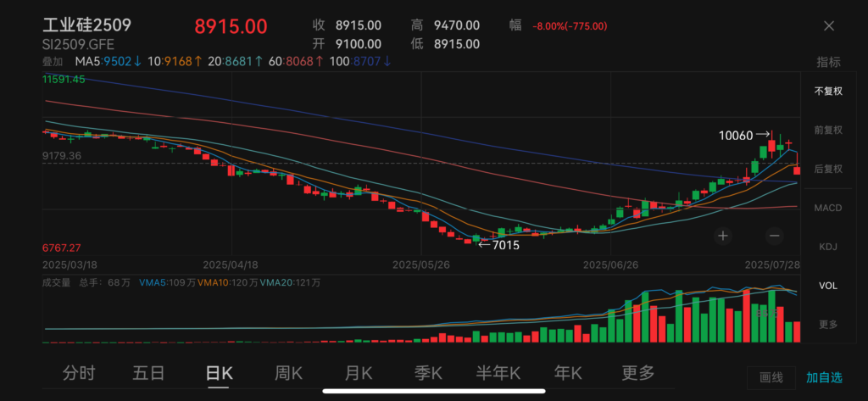Tap the 11591.45 top price axis label

pyautogui.click(x=64, y=79)
